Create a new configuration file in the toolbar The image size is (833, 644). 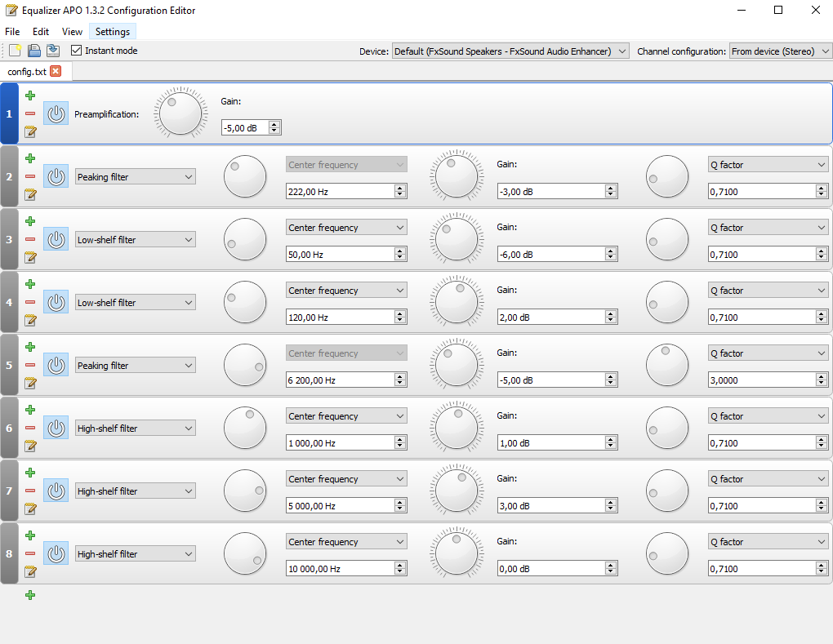point(15,51)
